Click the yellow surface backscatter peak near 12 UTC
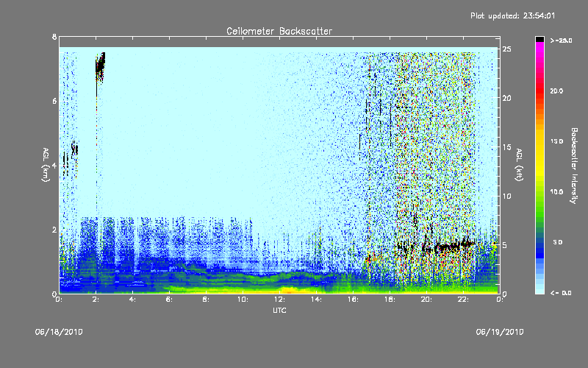 pos(289,290)
